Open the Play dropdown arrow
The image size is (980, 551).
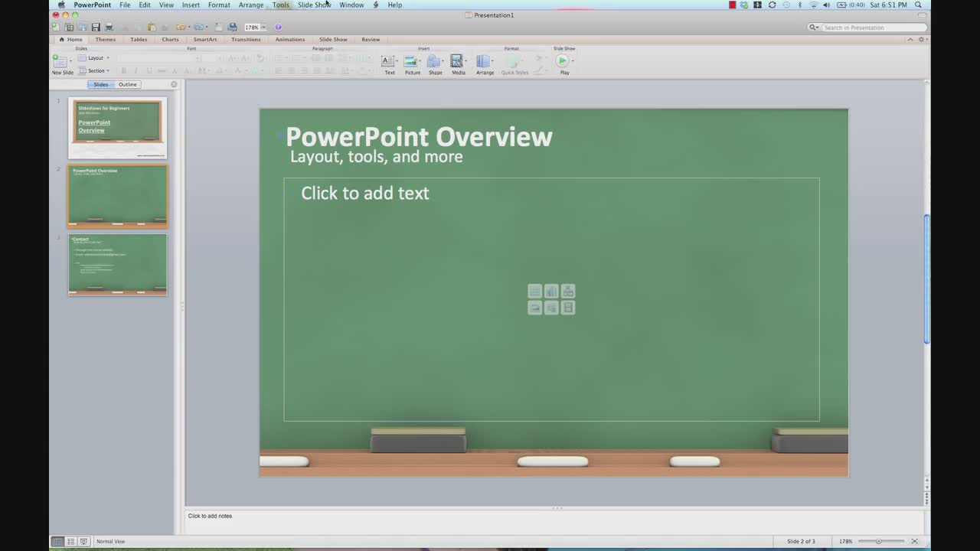coord(573,61)
